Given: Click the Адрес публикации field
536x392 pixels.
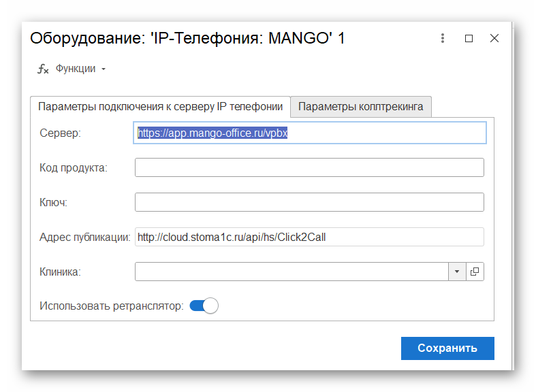Looking at the screenshot, I should pos(309,237).
